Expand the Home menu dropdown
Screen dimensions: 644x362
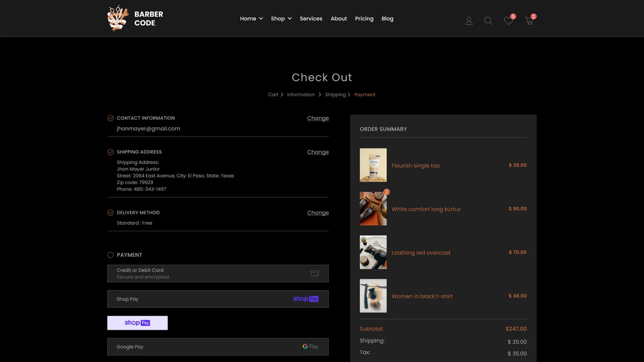pos(252,19)
